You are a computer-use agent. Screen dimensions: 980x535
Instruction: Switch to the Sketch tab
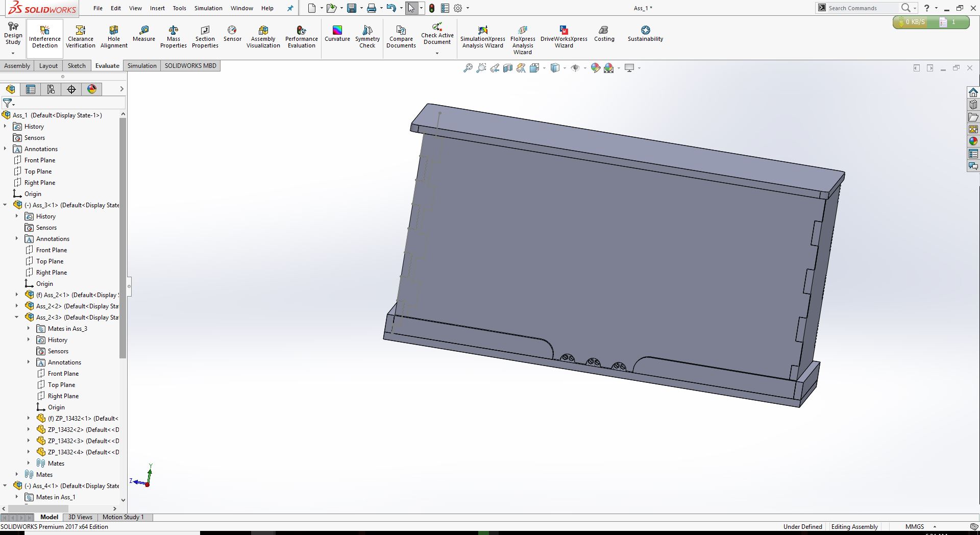[77, 66]
